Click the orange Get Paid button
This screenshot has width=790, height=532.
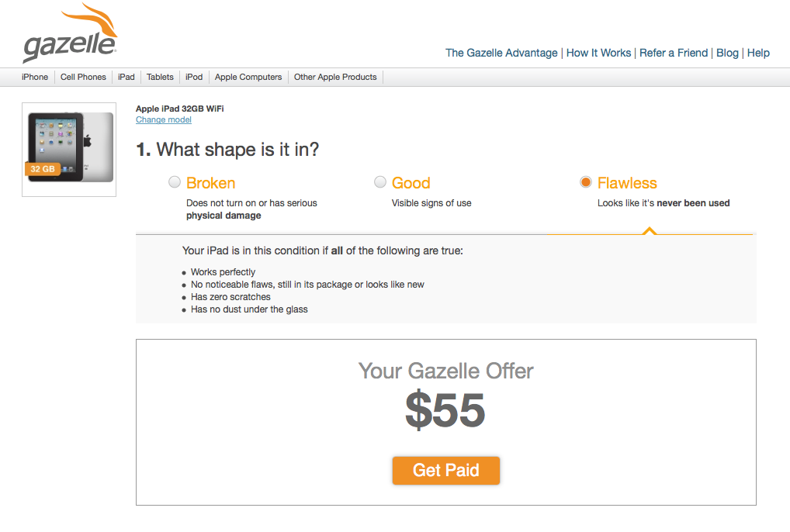(x=446, y=470)
